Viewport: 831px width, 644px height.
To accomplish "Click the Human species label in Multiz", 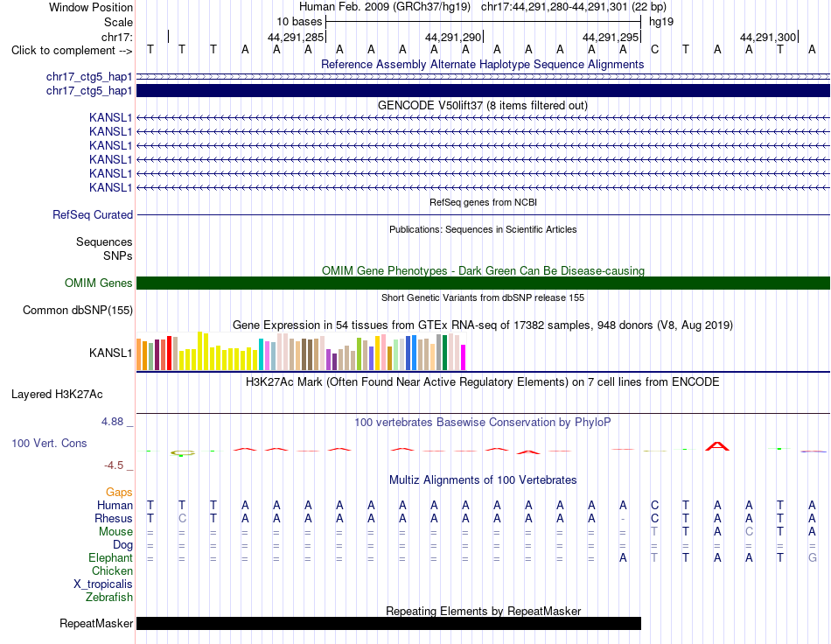I will [115, 505].
